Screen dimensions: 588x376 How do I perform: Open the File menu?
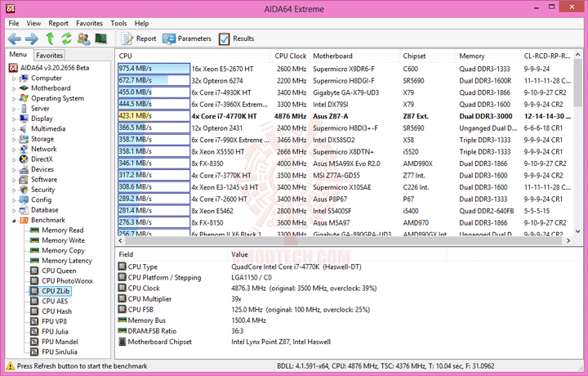[x=14, y=23]
